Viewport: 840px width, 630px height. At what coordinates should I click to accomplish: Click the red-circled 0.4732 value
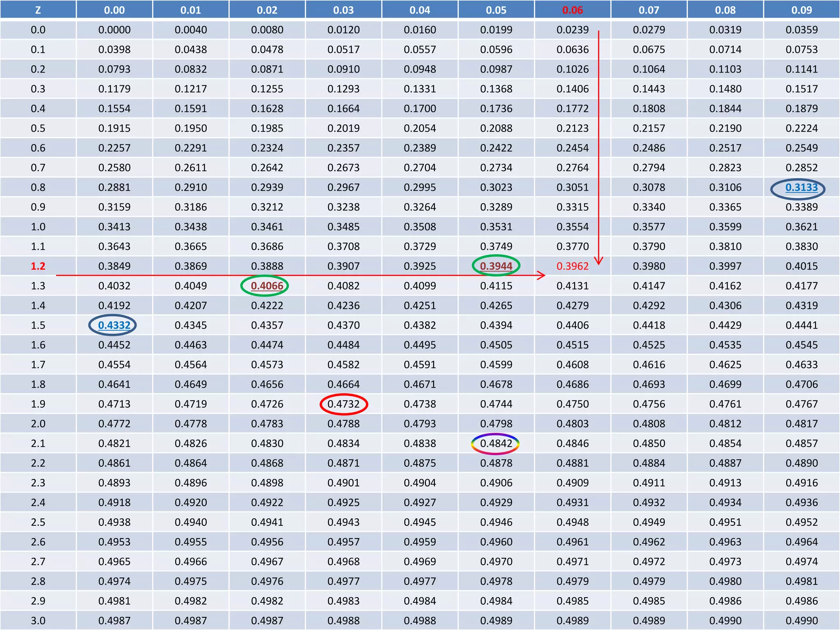pyautogui.click(x=343, y=404)
